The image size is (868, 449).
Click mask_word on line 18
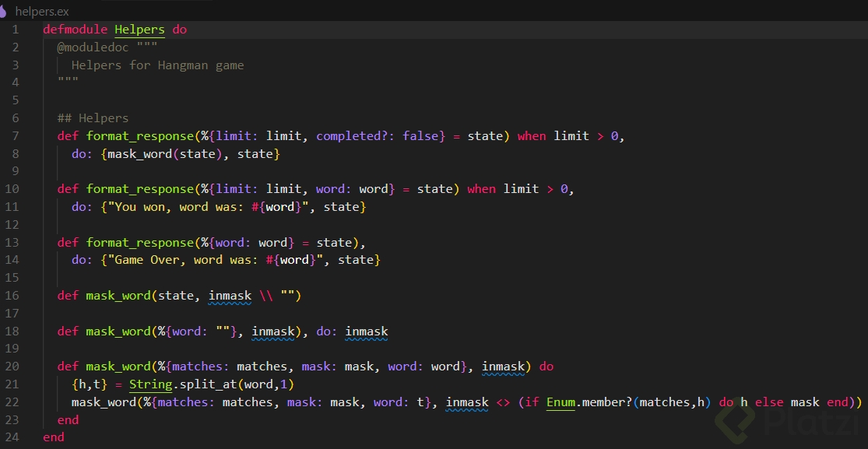coord(118,331)
